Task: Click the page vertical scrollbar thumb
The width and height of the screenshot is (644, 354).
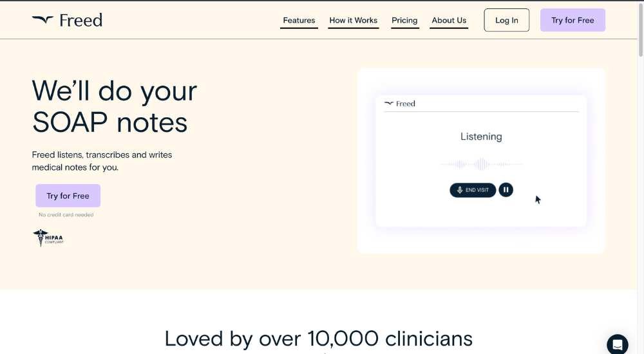Action: tap(640, 29)
